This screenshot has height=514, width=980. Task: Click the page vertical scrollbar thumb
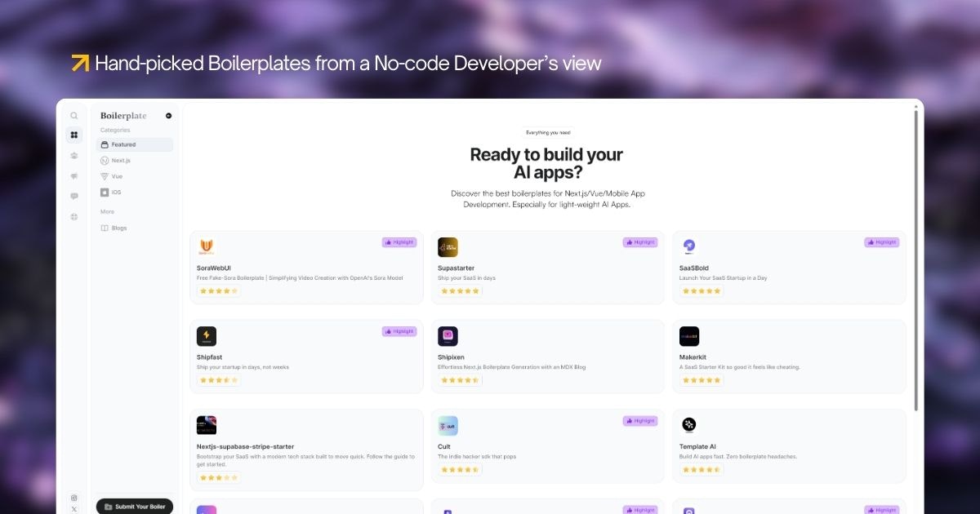915,261
